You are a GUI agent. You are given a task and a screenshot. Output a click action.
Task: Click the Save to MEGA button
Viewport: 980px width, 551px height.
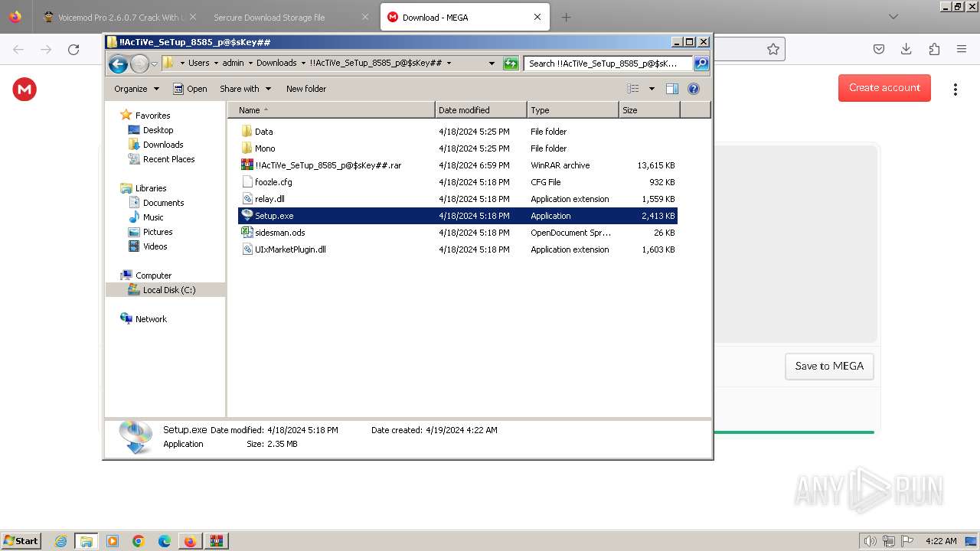pos(829,366)
